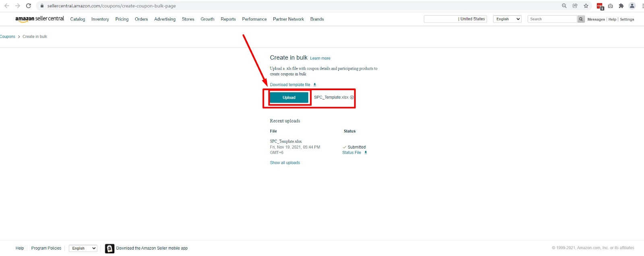Open the Settings link in the header
644x256 pixels.
(627, 19)
